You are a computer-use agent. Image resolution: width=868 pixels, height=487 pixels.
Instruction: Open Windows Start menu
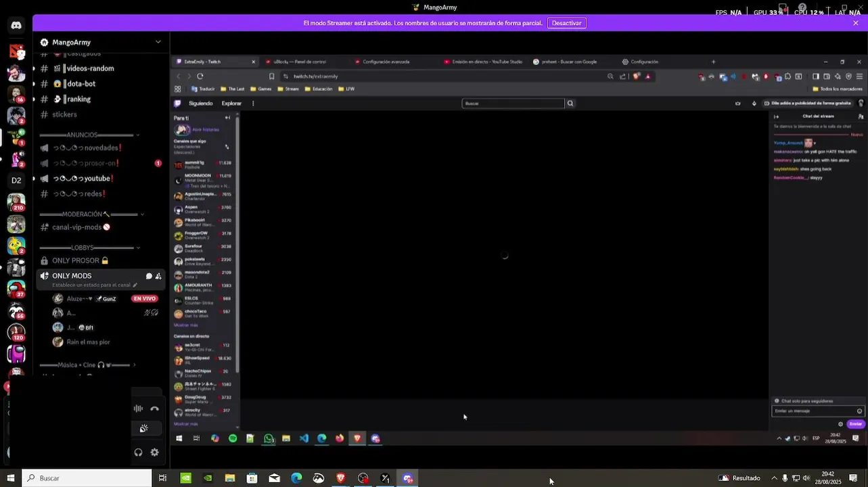pos(10,478)
